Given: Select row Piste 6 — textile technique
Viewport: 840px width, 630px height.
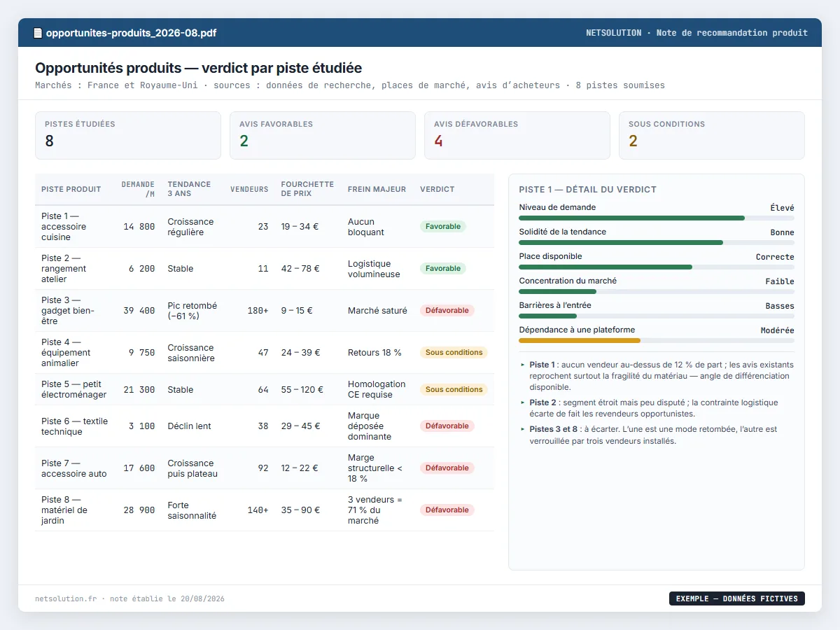Looking at the screenshot, I should [265, 426].
